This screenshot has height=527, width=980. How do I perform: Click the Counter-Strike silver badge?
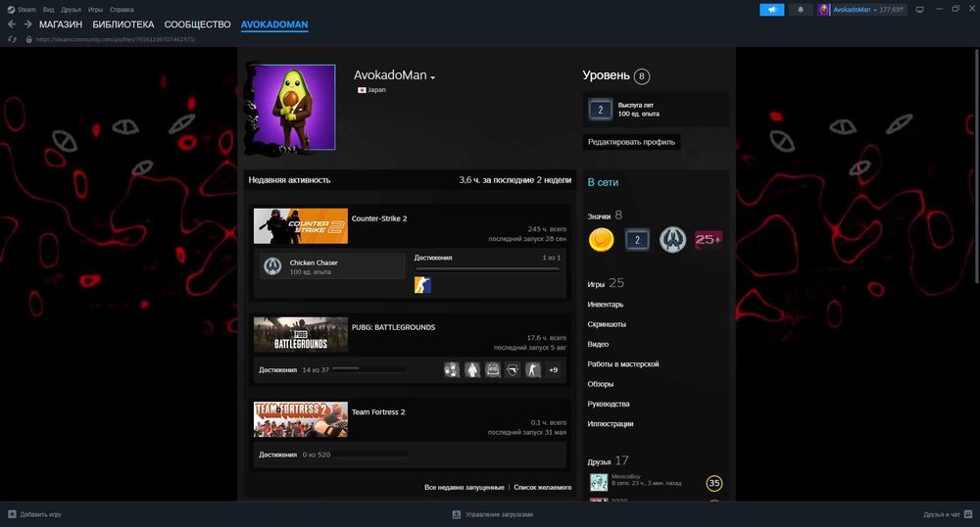tap(672, 240)
